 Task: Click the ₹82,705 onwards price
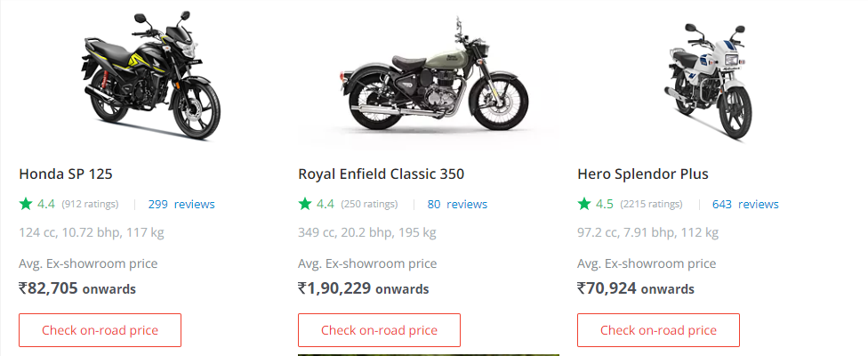pyautogui.click(x=77, y=288)
